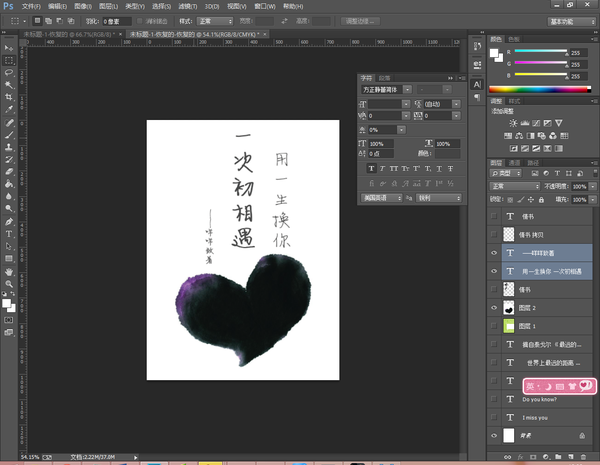Open the 图像(I) menu
The width and height of the screenshot is (600, 465).
click(83, 7)
